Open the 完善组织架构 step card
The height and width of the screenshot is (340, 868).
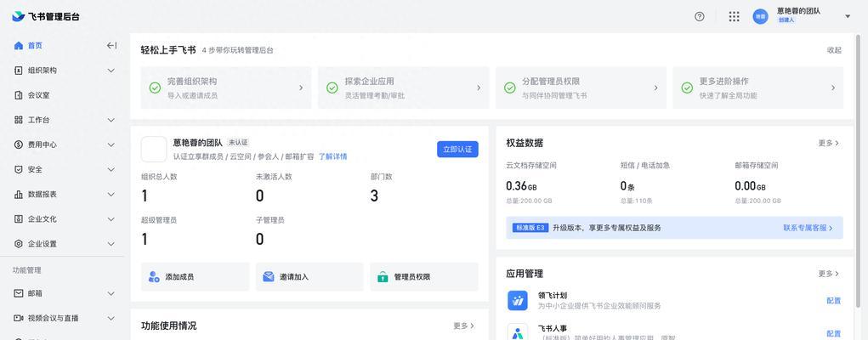[x=226, y=88]
